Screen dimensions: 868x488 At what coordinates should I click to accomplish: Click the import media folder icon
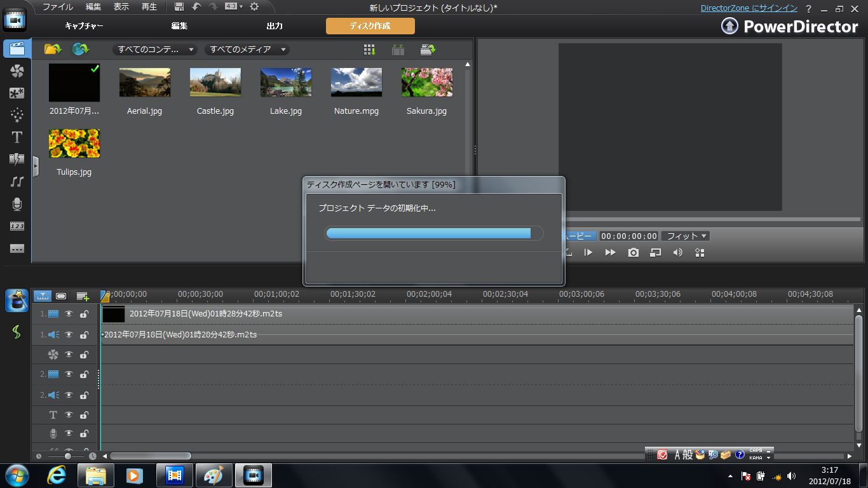(x=52, y=49)
